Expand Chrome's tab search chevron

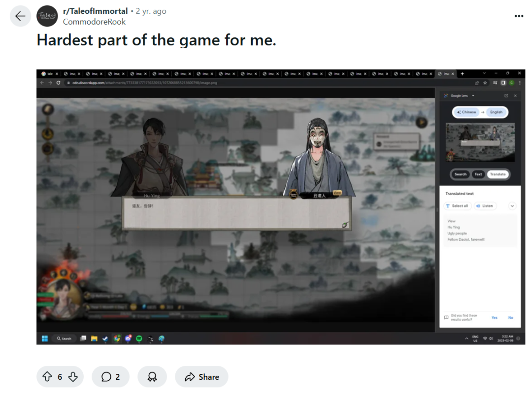(x=484, y=73)
